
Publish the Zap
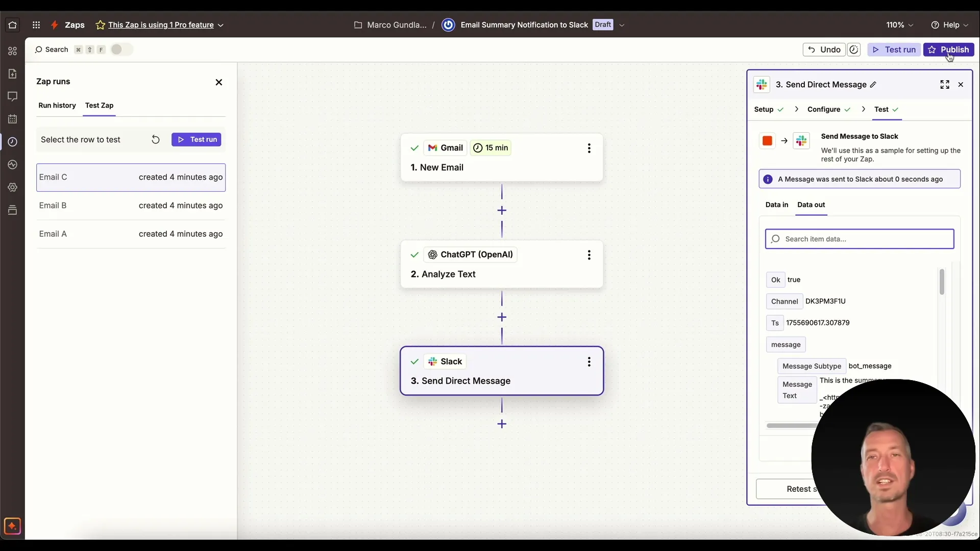949,49
